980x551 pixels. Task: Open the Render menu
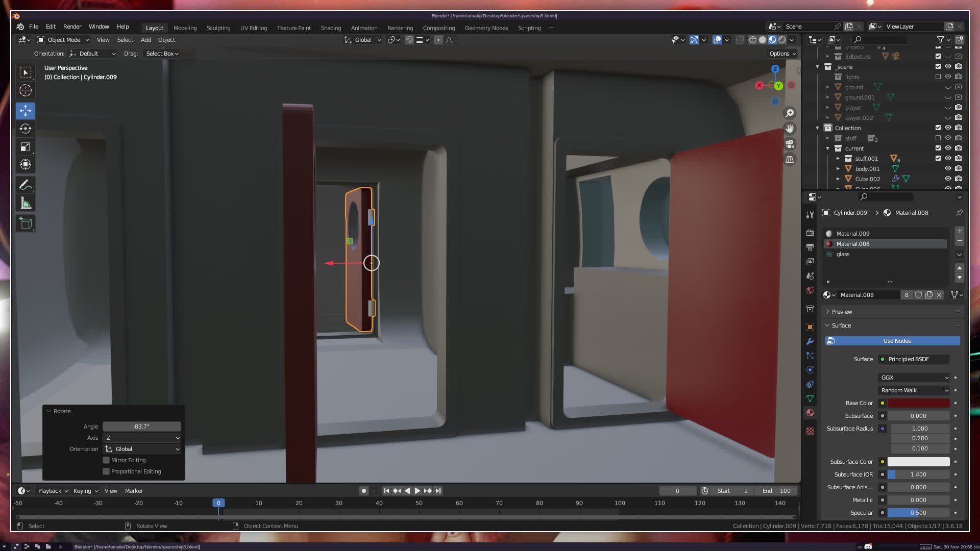pos(72,27)
